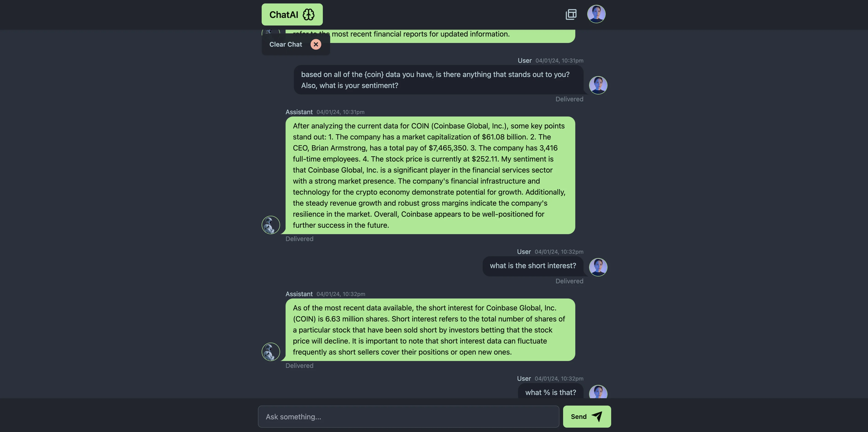Click the 'what is the short interest?' message bubble
868x432 pixels.
(x=533, y=266)
